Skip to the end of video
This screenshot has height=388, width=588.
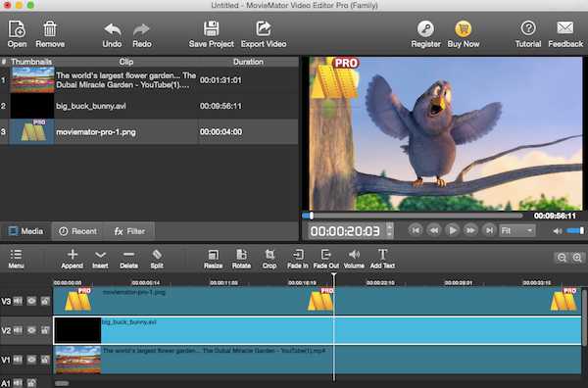click(x=489, y=230)
